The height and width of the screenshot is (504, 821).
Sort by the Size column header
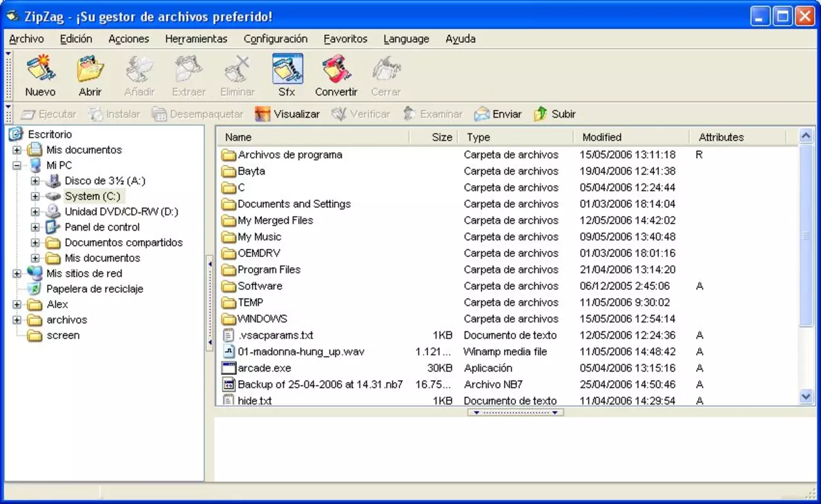tap(433, 137)
